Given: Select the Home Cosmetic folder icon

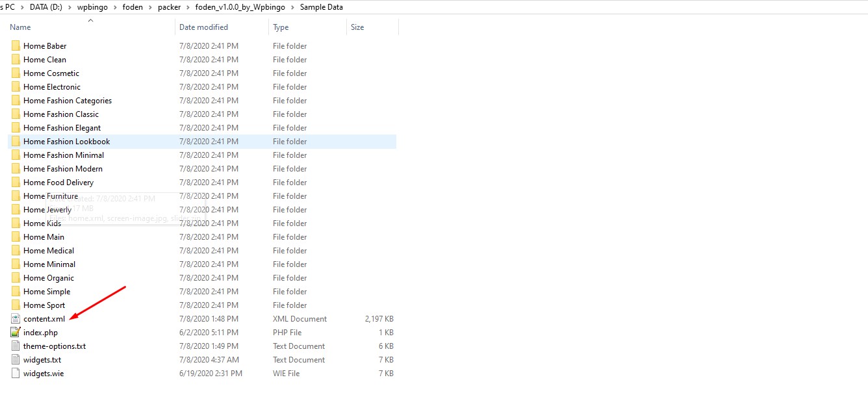Looking at the screenshot, I should [16, 73].
